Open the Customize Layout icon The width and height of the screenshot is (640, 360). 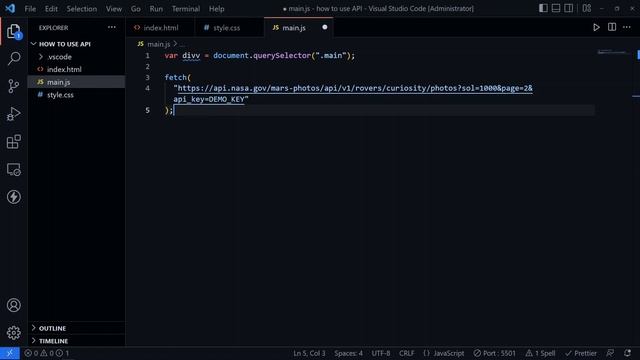point(587,8)
